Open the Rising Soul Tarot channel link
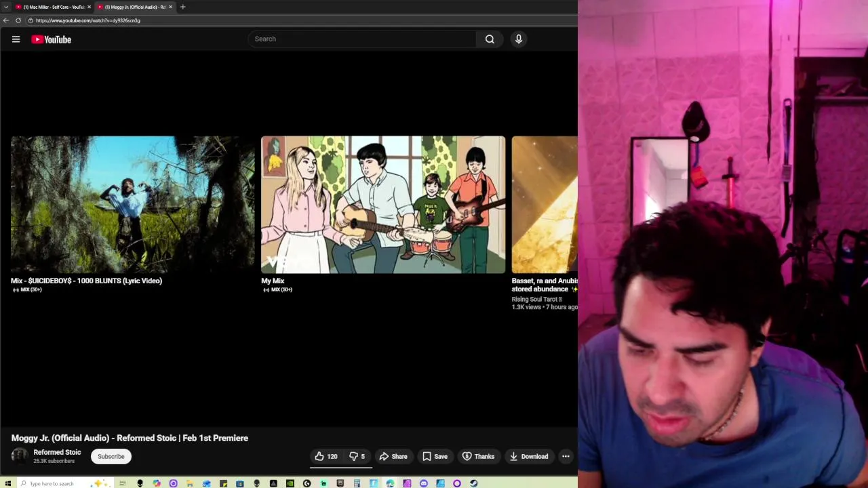Viewport: 868px width, 488px height. tap(536, 299)
